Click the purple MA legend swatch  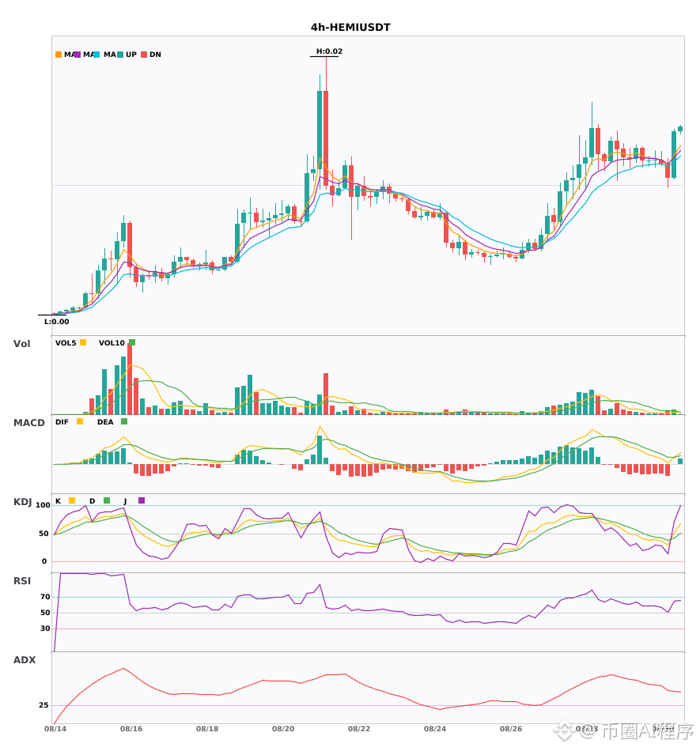[x=78, y=55]
